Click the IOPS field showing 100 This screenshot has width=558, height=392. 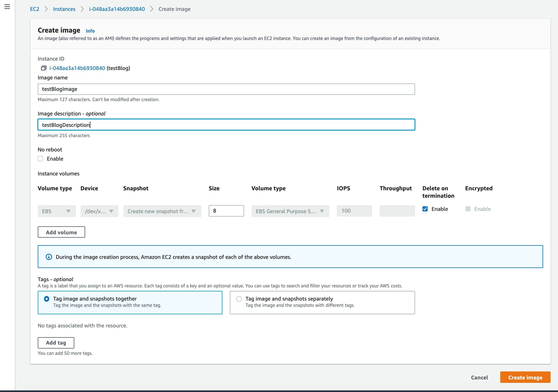(354, 211)
